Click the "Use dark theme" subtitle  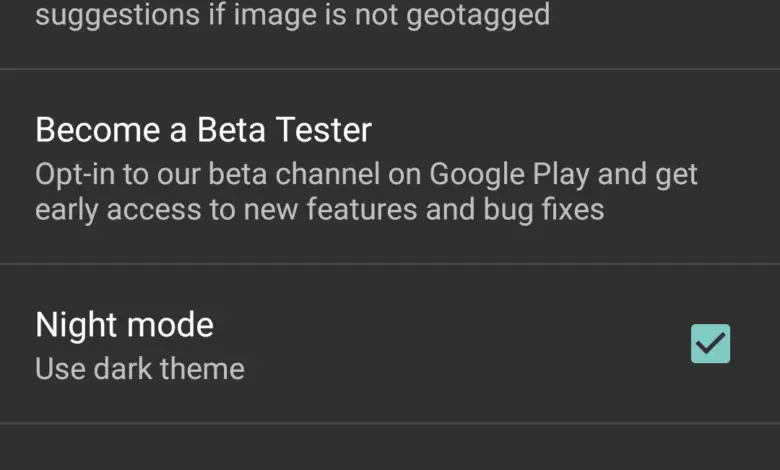pyautogui.click(x=140, y=369)
